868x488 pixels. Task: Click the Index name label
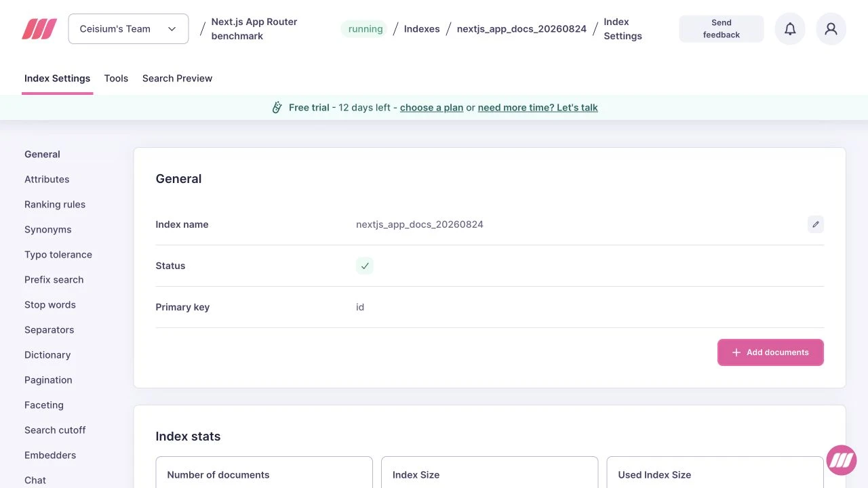point(182,224)
